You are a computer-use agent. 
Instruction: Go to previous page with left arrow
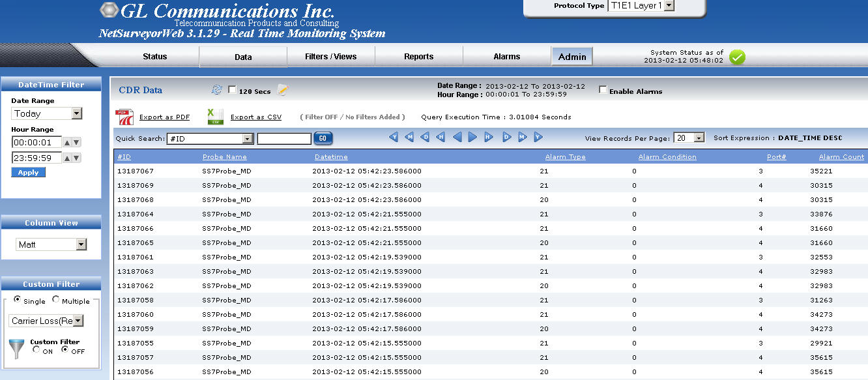pyautogui.click(x=457, y=137)
